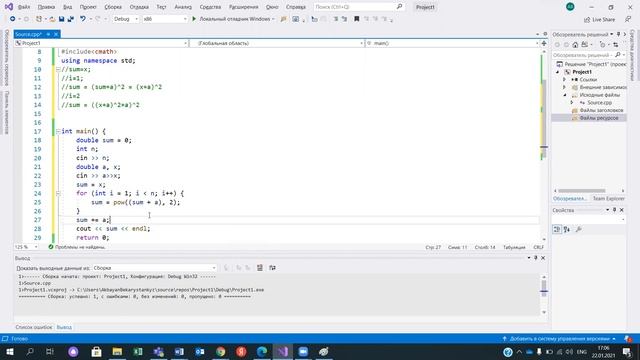Open Microsoft Edge from the taskbar
Screen dimensions: 640x360
(262, 351)
